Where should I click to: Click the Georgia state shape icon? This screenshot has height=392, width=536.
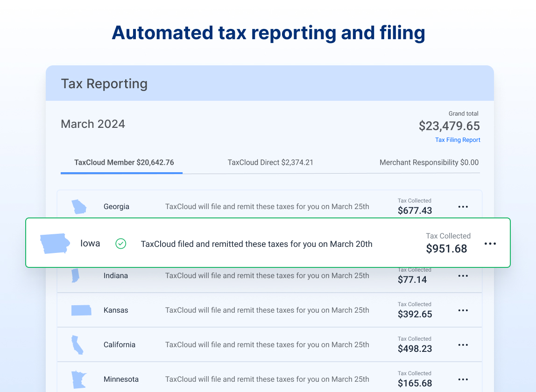79,207
